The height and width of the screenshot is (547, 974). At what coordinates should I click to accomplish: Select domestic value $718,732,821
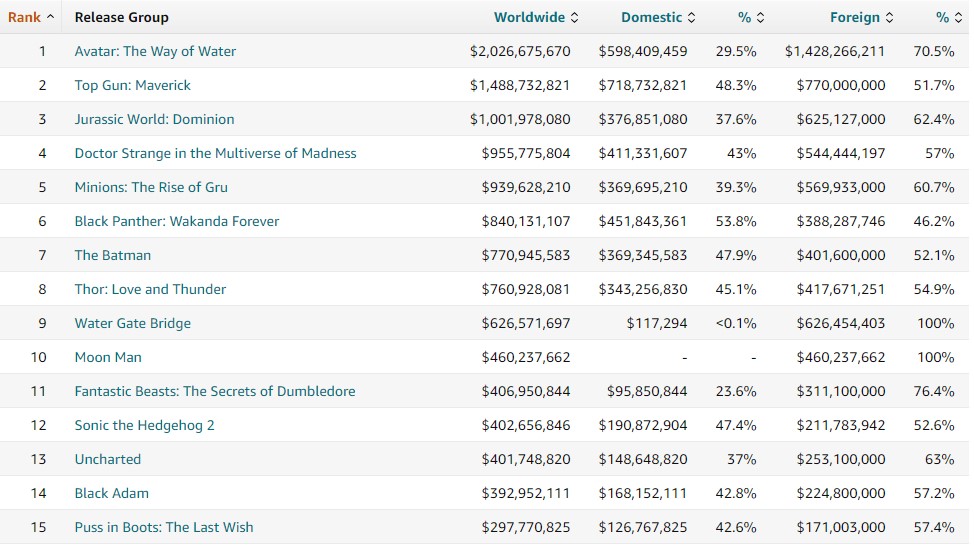pos(643,85)
